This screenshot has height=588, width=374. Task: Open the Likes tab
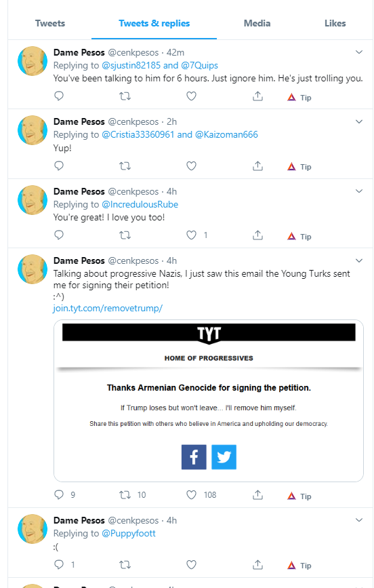pos(335,23)
